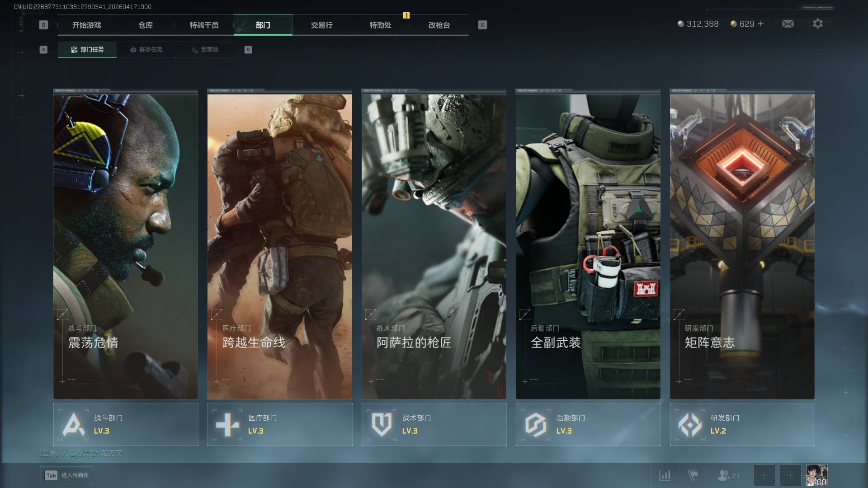Open the 交易行 tab
The height and width of the screenshot is (488, 868).
tap(321, 25)
